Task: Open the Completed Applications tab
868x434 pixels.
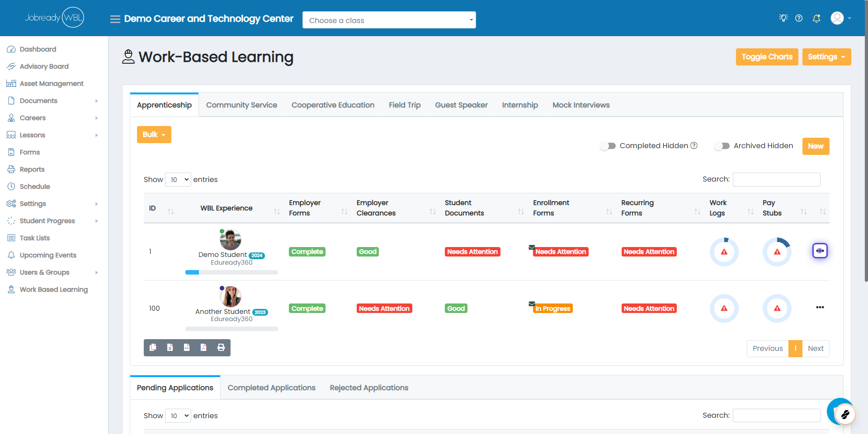Action: [272, 388]
